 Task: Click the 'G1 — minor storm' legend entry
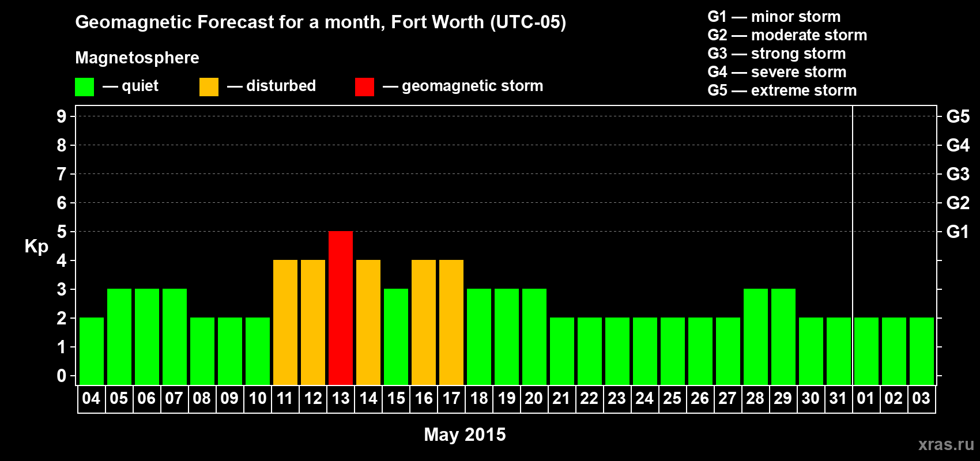pos(774,17)
